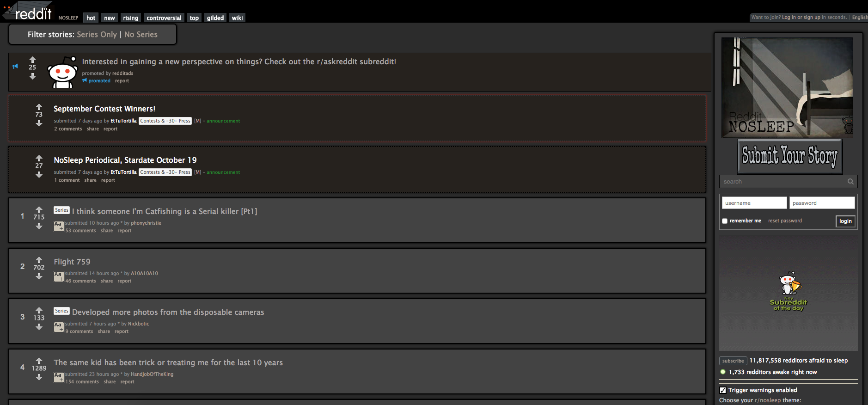Open author HandjobOfTheKing's profile
Image resolution: width=868 pixels, height=405 pixels.
(152, 374)
